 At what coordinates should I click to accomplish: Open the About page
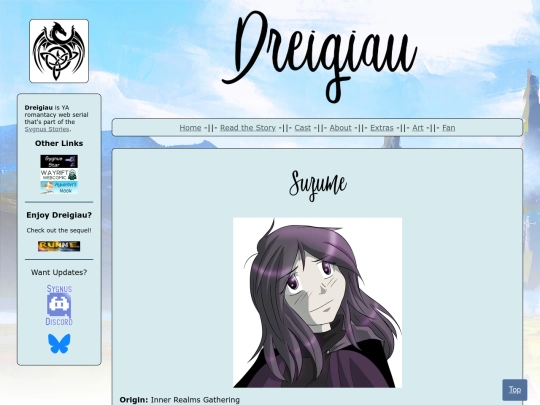(341, 128)
